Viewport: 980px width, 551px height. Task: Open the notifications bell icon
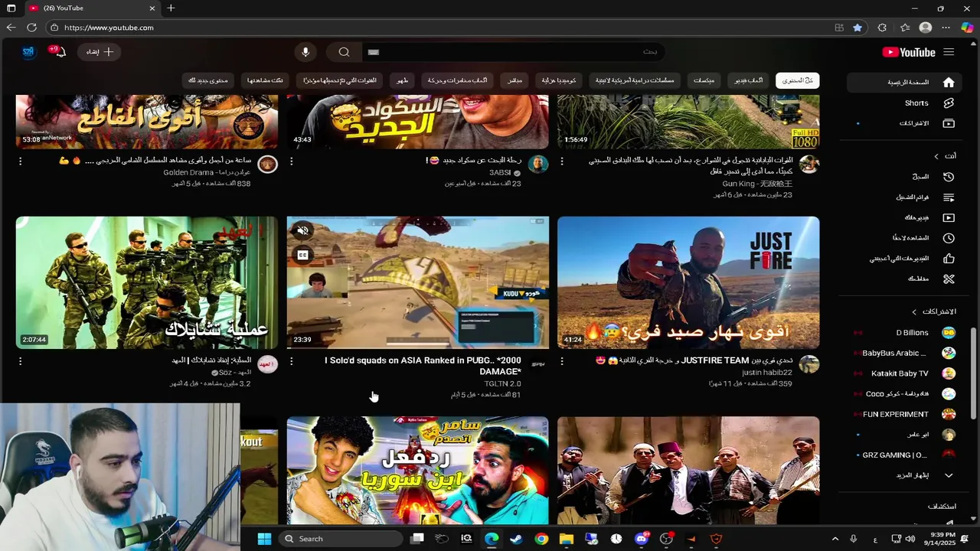tap(60, 52)
